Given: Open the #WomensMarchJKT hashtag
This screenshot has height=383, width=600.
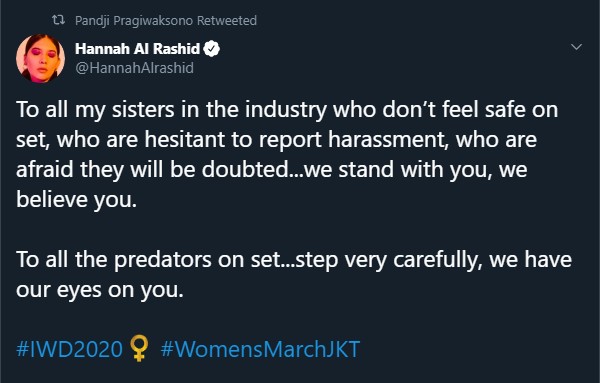Looking at the screenshot, I should [x=260, y=349].
